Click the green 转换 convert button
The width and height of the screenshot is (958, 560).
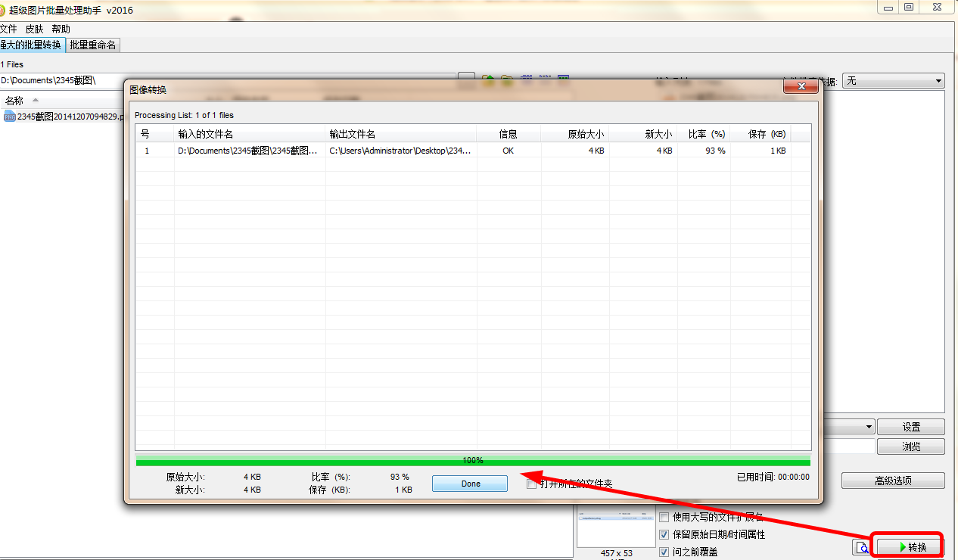tap(911, 547)
